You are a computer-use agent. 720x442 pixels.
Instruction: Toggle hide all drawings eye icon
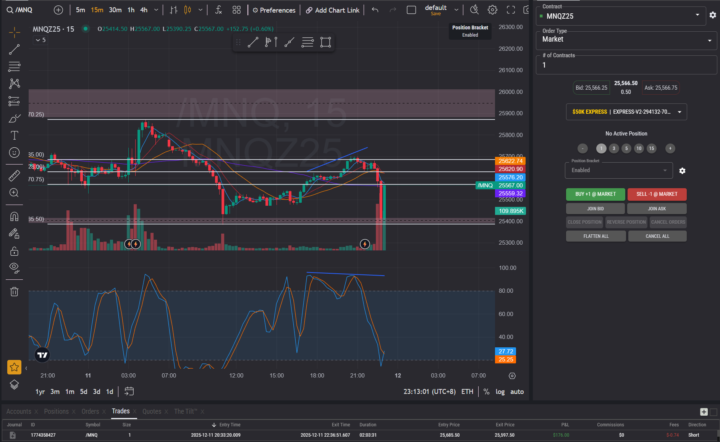(14, 268)
